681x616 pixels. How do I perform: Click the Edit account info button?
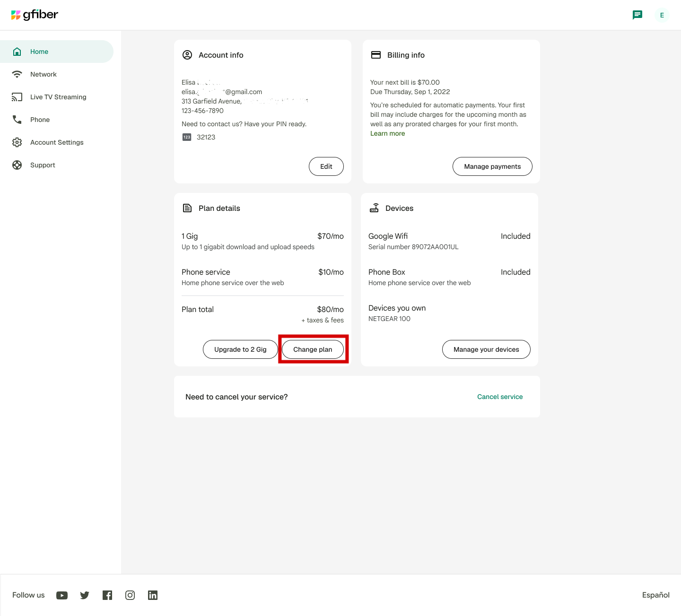pyautogui.click(x=326, y=166)
